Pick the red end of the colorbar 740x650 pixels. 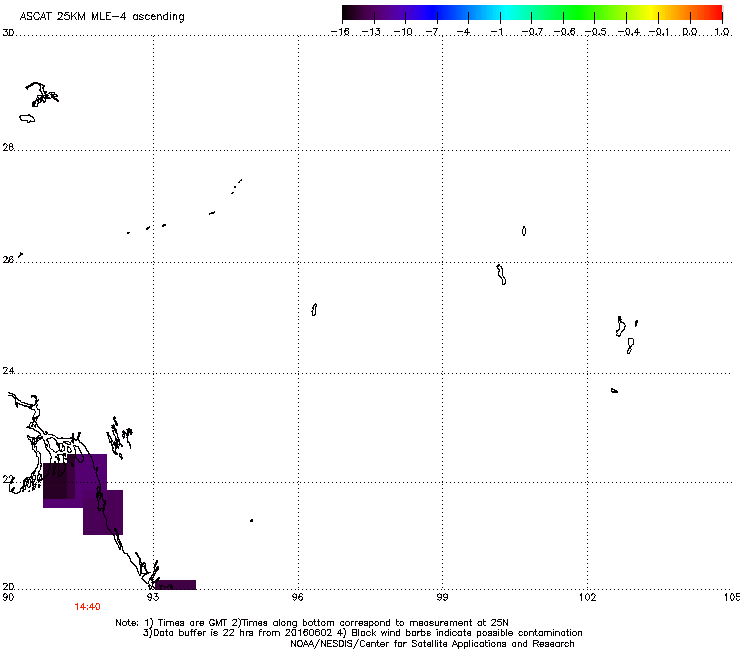coord(716,13)
